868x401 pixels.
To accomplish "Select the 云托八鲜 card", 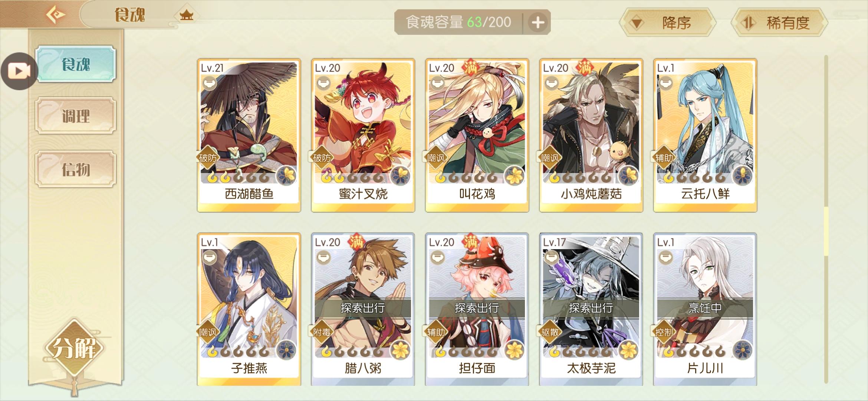I will pos(705,135).
